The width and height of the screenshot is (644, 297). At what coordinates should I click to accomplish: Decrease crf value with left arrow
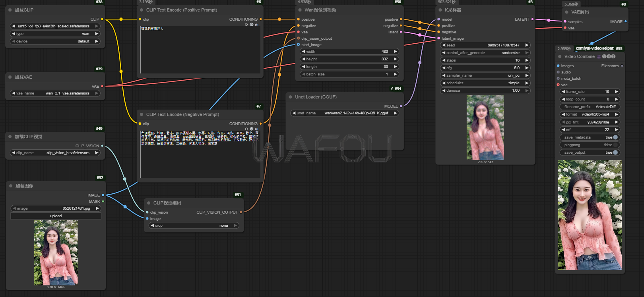point(563,130)
